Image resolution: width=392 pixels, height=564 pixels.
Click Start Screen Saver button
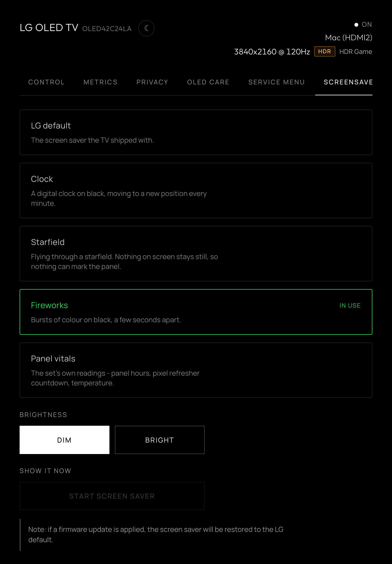(112, 496)
